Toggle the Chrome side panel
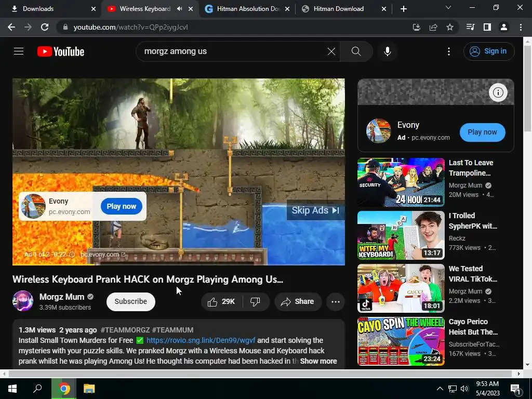Screen dimensions: 532x399 (487, 27)
